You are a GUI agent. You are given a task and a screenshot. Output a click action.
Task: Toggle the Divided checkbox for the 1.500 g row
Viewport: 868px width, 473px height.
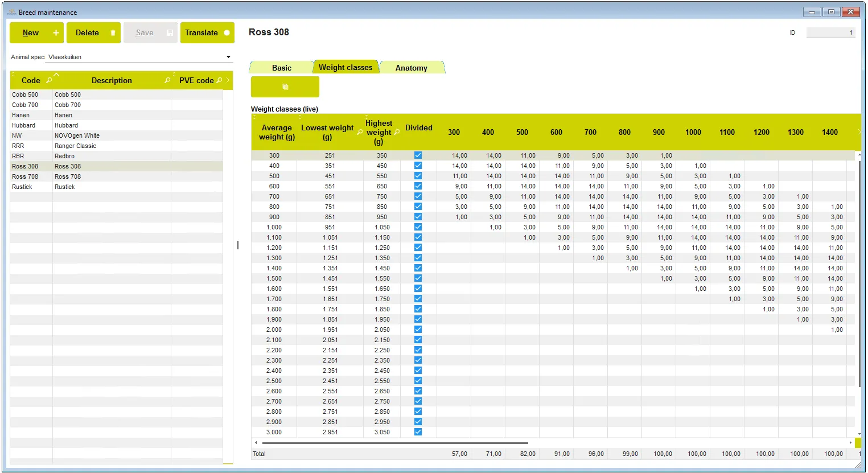418,278
